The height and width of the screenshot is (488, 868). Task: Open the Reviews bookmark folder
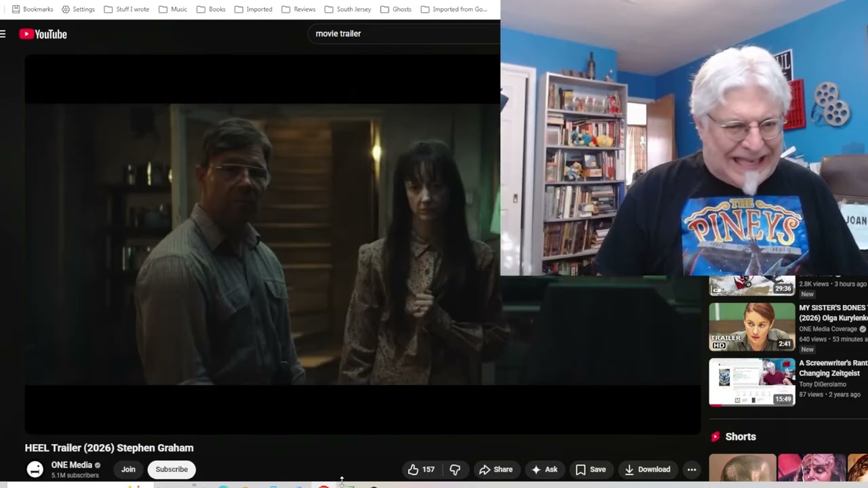(x=298, y=9)
